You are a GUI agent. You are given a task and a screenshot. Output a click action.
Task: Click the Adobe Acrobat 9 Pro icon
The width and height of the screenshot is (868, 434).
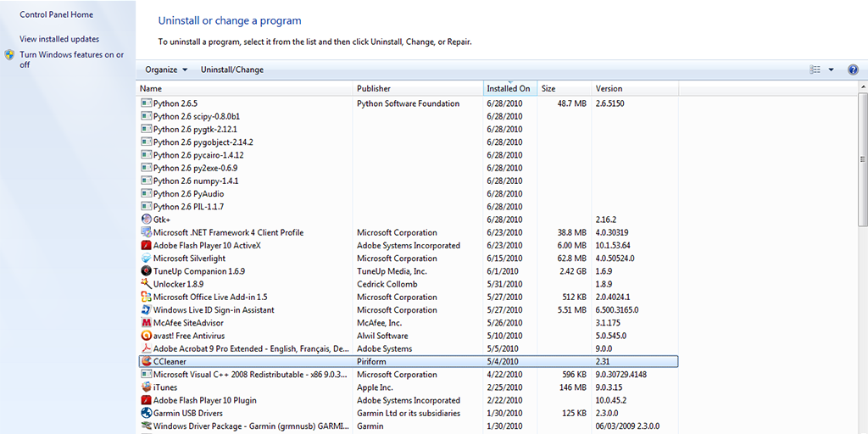click(x=146, y=348)
